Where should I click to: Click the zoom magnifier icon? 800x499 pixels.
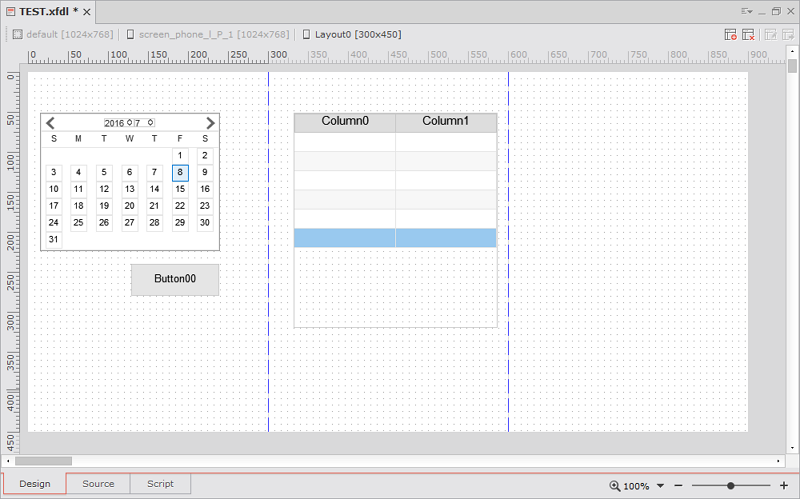pos(614,485)
